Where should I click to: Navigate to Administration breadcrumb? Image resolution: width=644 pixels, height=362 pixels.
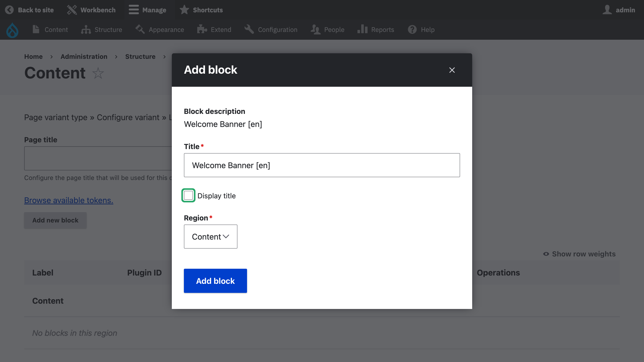tap(84, 57)
